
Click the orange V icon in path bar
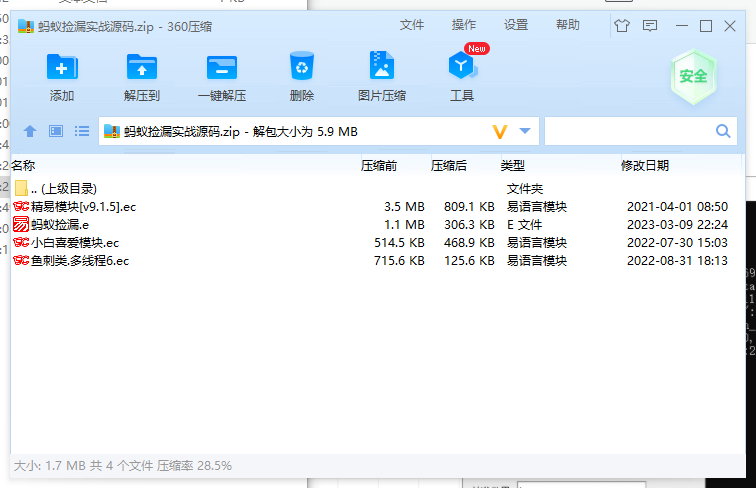point(500,131)
